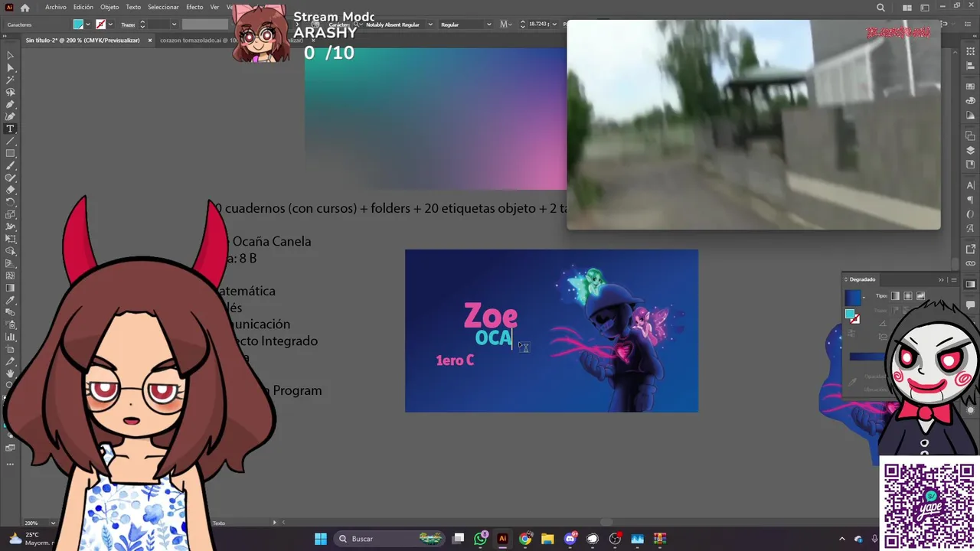
Task: Open WhatsApp from the taskbar
Action: (480, 539)
